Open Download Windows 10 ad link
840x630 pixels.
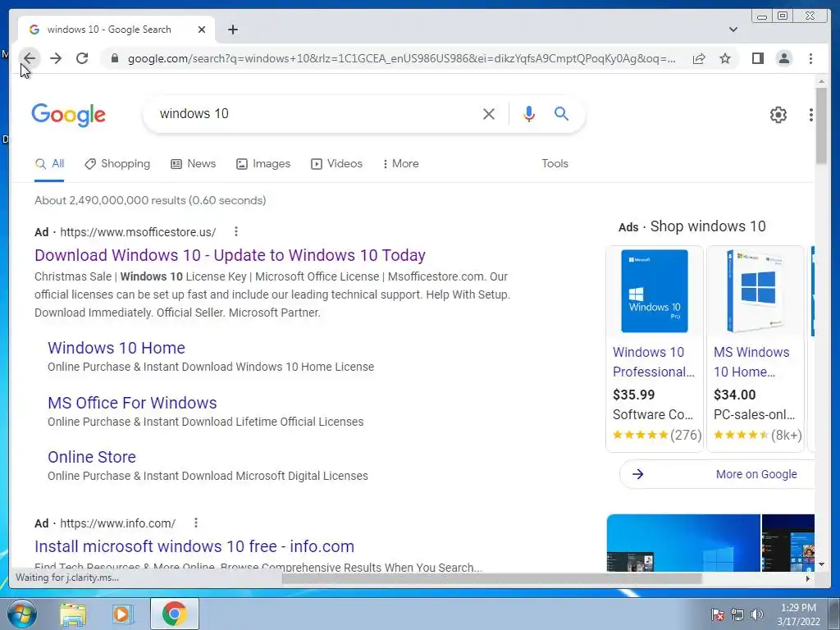point(230,256)
